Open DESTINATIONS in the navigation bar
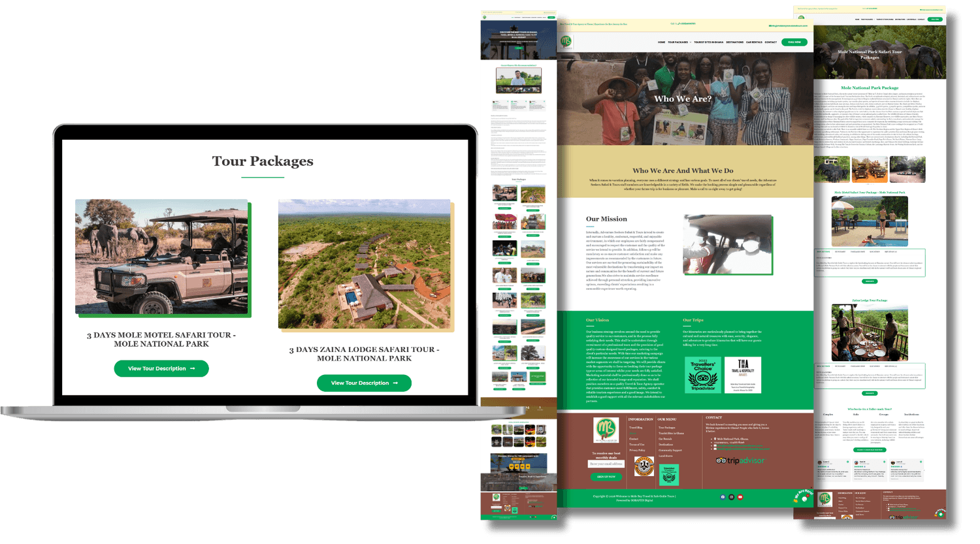The image size is (980, 544). (734, 42)
